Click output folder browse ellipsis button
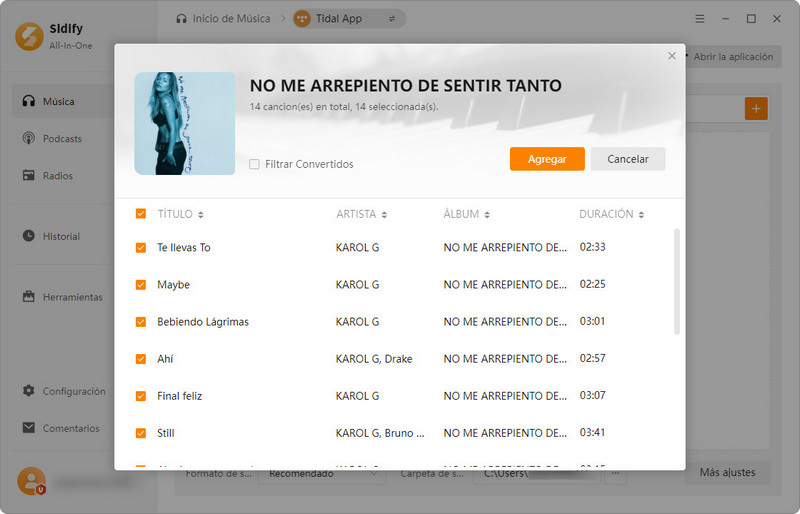The width and height of the screenshot is (800, 514). coord(615,474)
